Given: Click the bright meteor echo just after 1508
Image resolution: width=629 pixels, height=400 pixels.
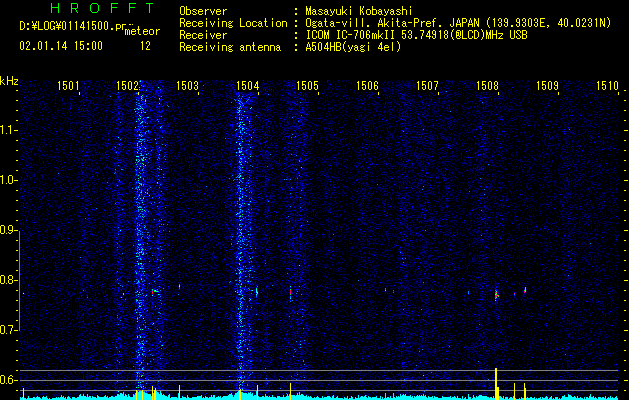Looking at the screenshot, I should [496, 295].
